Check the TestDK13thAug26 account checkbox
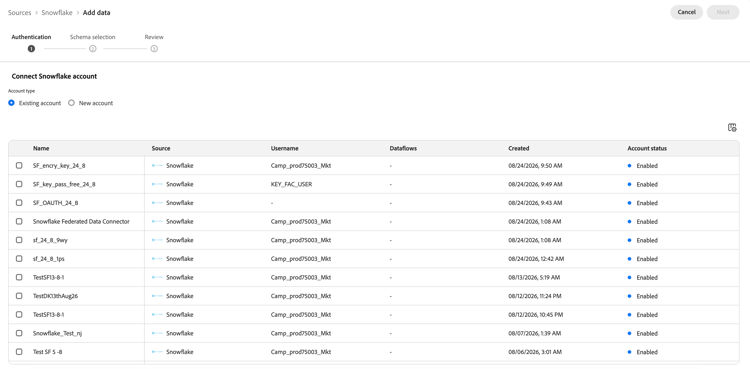Viewport: 750px width, 369px height. 19,296
